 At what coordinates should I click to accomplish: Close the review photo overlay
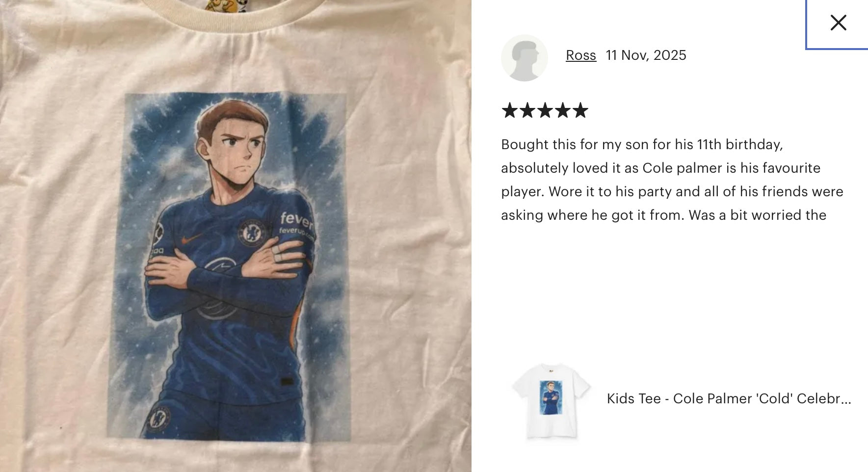(x=838, y=23)
